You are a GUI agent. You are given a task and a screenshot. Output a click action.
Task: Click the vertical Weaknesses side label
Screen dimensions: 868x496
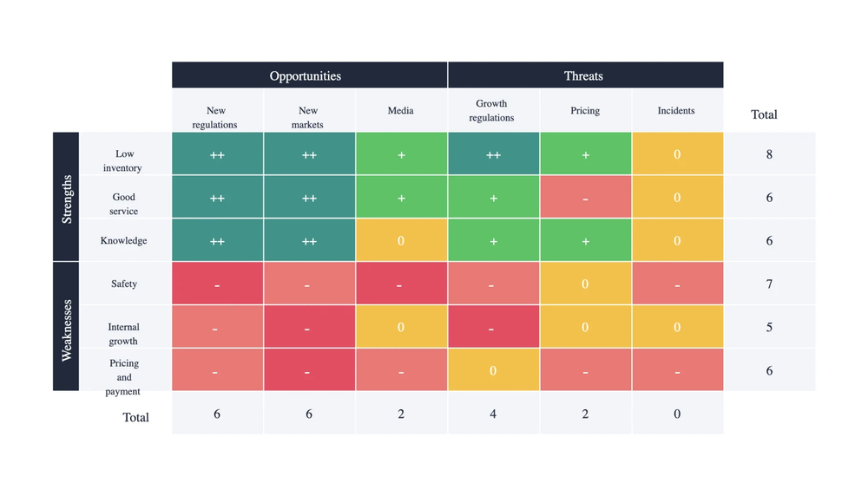coord(67,327)
